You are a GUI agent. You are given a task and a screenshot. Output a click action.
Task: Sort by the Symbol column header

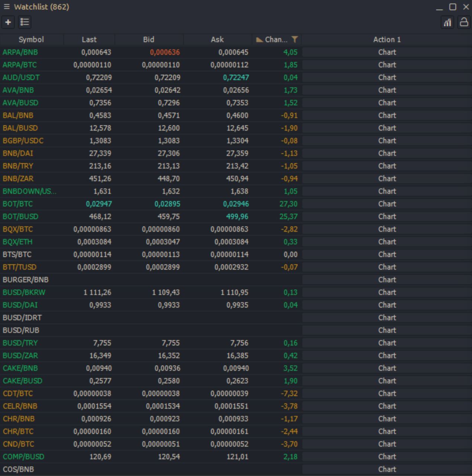pyautogui.click(x=31, y=39)
